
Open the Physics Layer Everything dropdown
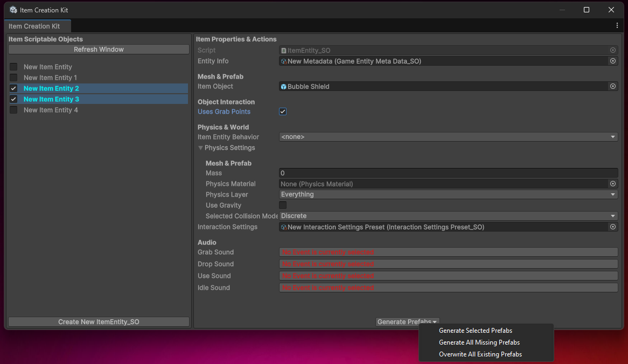pyautogui.click(x=447, y=194)
